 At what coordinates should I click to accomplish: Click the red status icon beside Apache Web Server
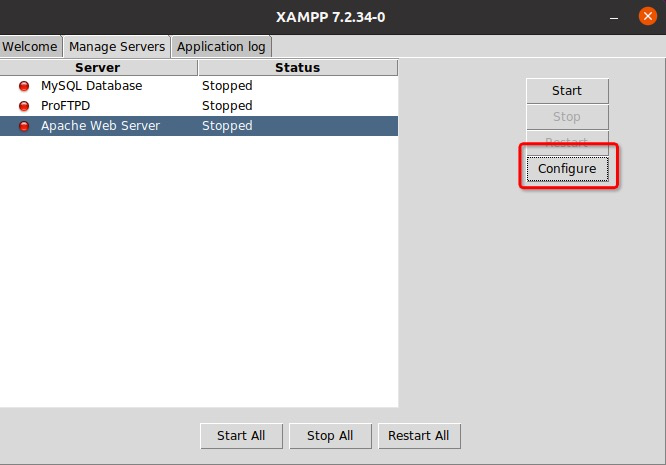pyautogui.click(x=24, y=126)
